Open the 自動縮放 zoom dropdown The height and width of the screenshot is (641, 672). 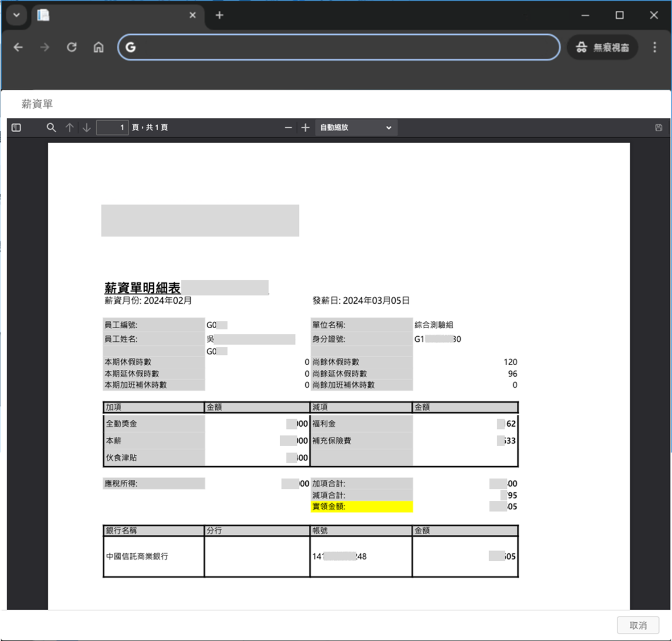point(355,128)
